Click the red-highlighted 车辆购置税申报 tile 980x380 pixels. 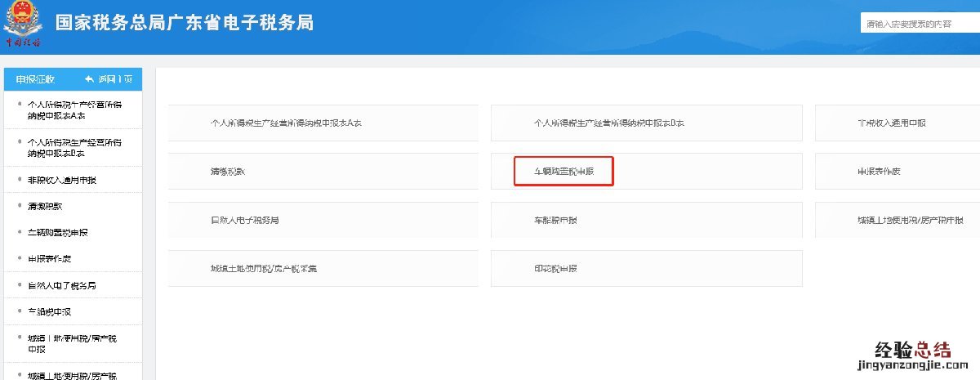click(x=563, y=172)
